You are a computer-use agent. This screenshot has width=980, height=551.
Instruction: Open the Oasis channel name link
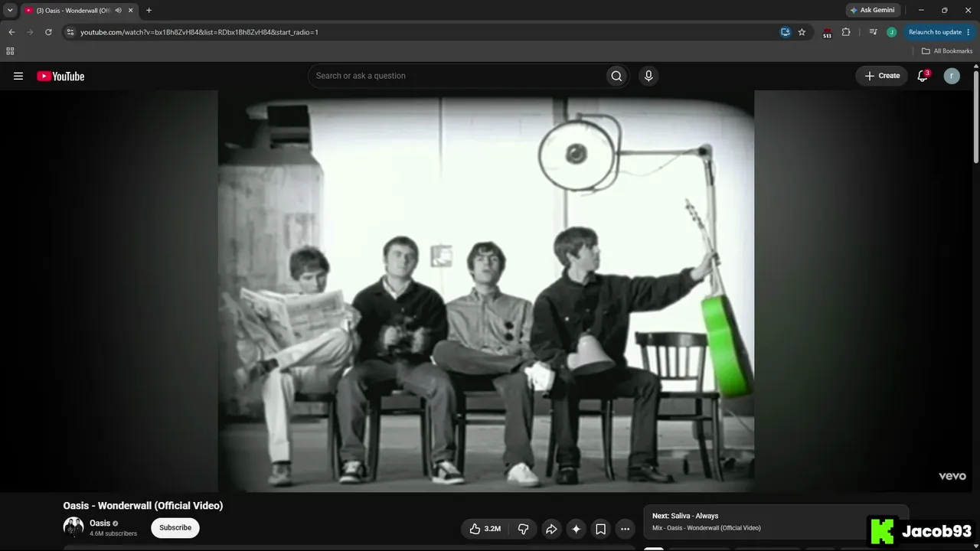pyautogui.click(x=100, y=523)
